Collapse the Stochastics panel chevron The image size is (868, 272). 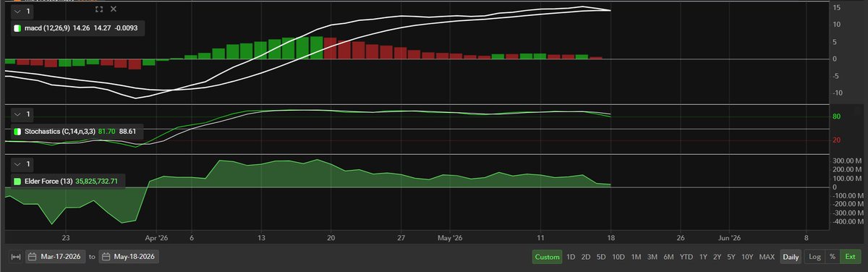tap(17, 114)
